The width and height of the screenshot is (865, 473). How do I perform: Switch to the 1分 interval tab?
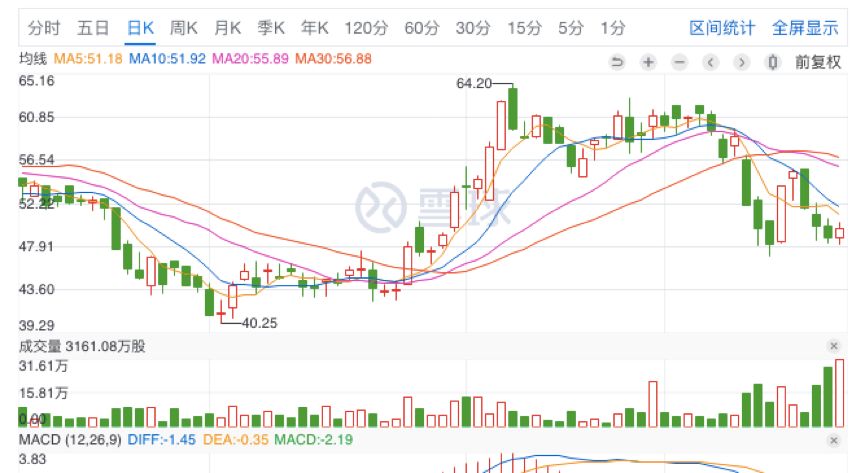[x=613, y=28]
